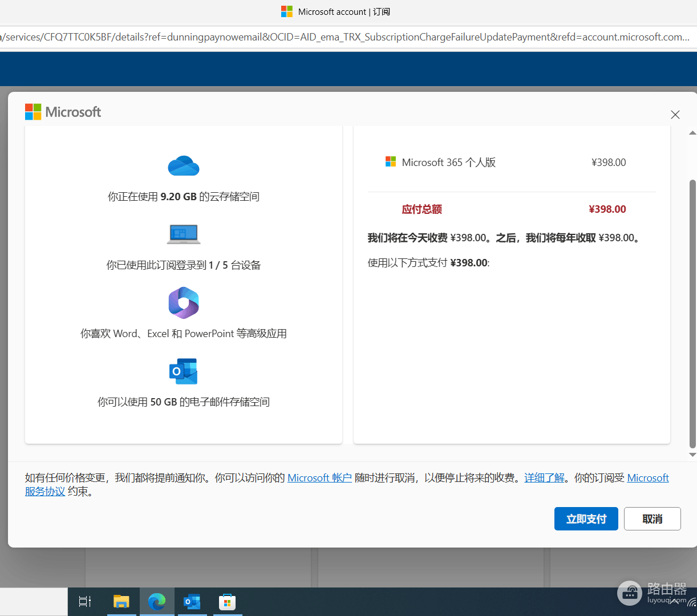The image size is (697, 616).
Task: Open Microsoft Store from taskbar
Action: [x=228, y=602]
